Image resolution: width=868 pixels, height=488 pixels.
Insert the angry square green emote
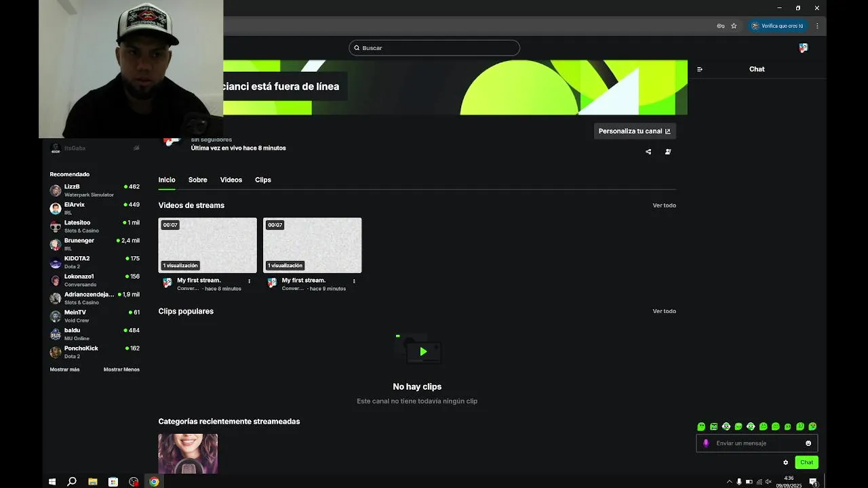click(x=713, y=426)
